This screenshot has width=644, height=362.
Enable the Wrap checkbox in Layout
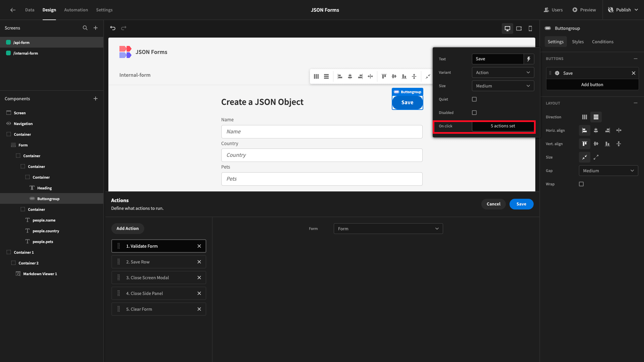[581, 184]
